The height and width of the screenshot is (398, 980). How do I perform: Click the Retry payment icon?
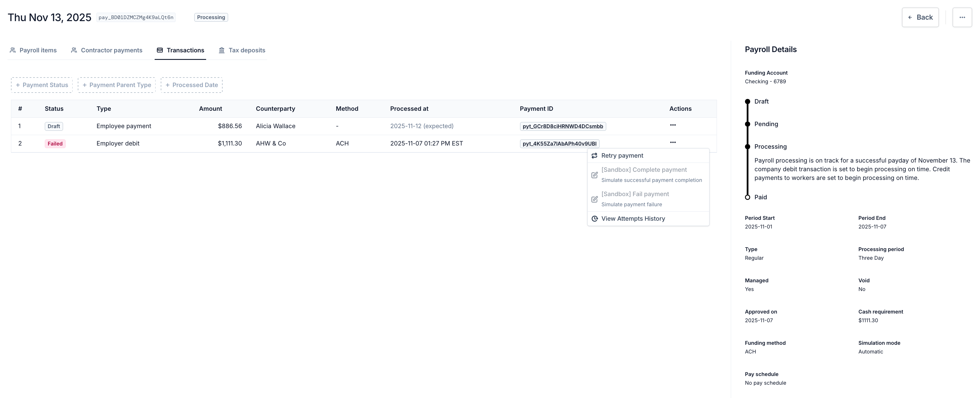[x=594, y=156]
